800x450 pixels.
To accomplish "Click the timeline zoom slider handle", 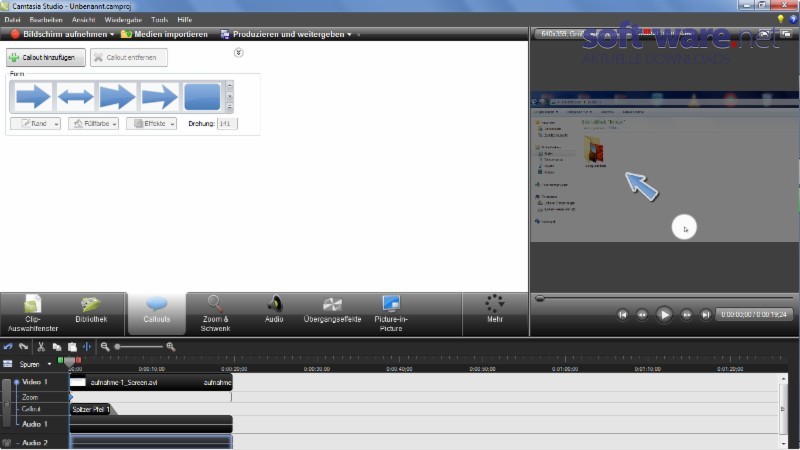I will point(117,347).
